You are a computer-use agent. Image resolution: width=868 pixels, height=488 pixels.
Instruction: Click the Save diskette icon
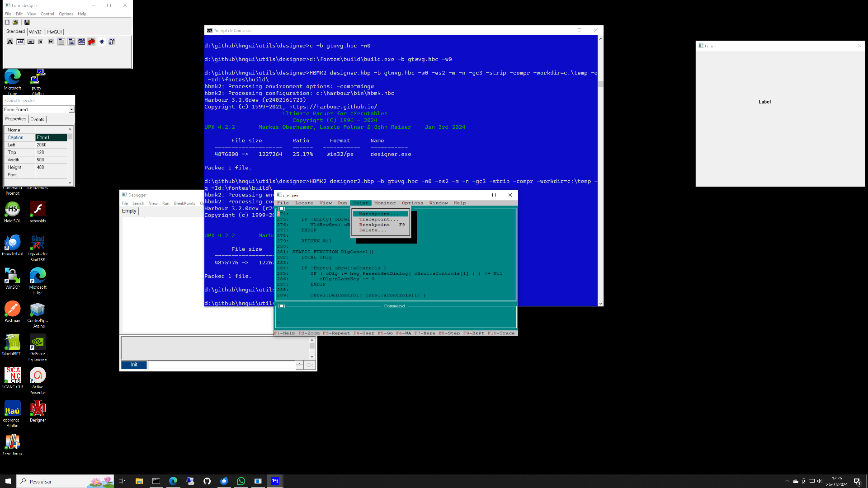pos(27,22)
